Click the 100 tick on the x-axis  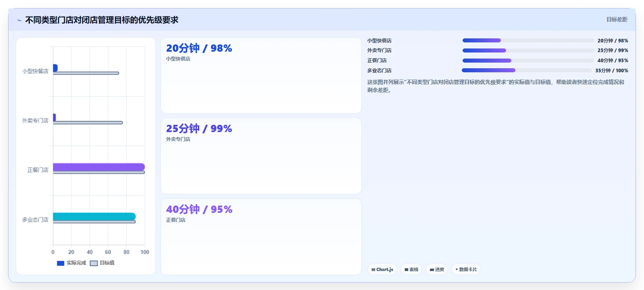pos(145,252)
